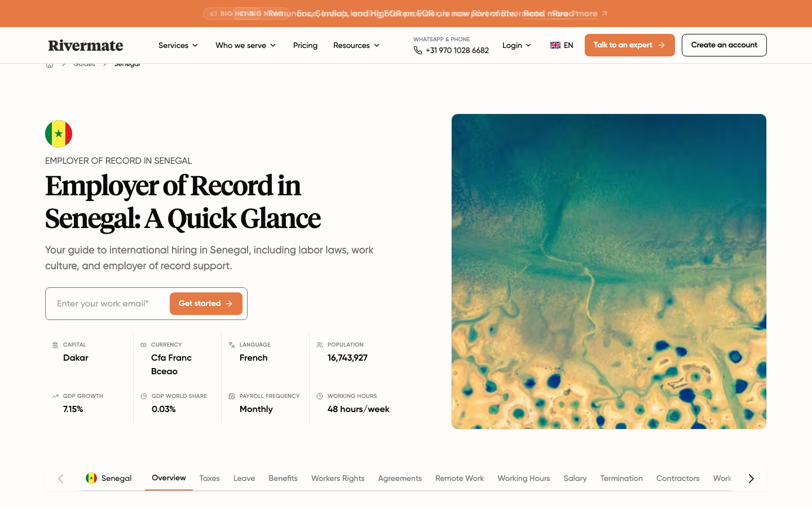Open the Resources dropdown
812x508 pixels.
pyautogui.click(x=356, y=45)
